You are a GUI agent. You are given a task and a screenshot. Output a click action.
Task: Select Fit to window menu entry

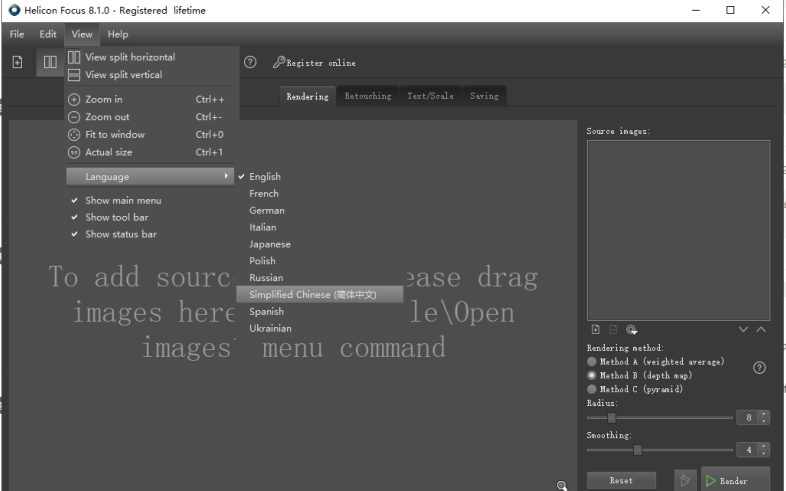click(x=150, y=134)
